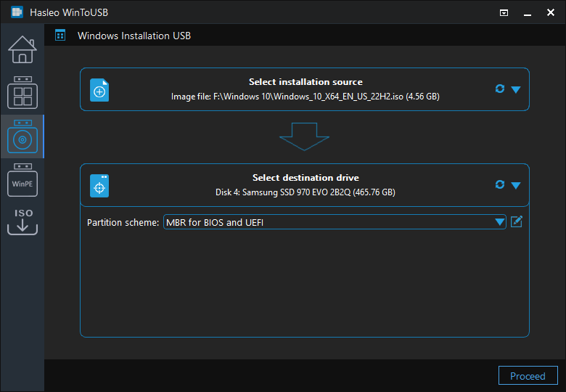Viewport: 566px width, 392px height.
Task: Click the Select destination drive heading
Action: click(305, 178)
